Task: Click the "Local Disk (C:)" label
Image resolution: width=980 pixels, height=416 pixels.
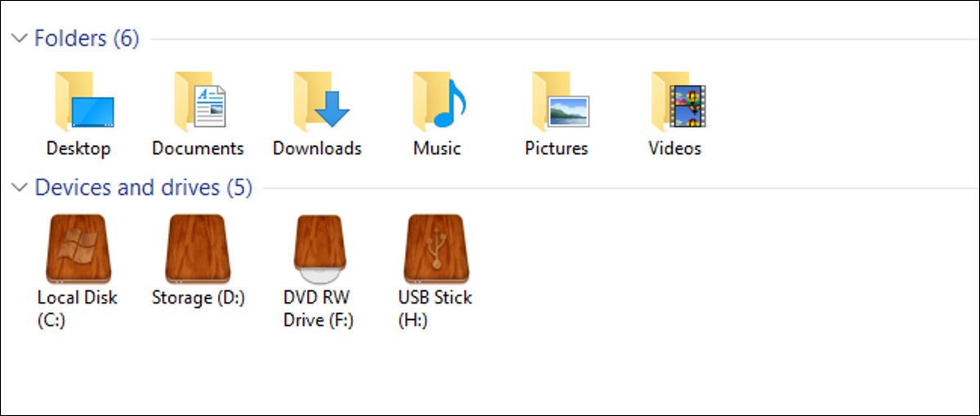Action: [78, 309]
